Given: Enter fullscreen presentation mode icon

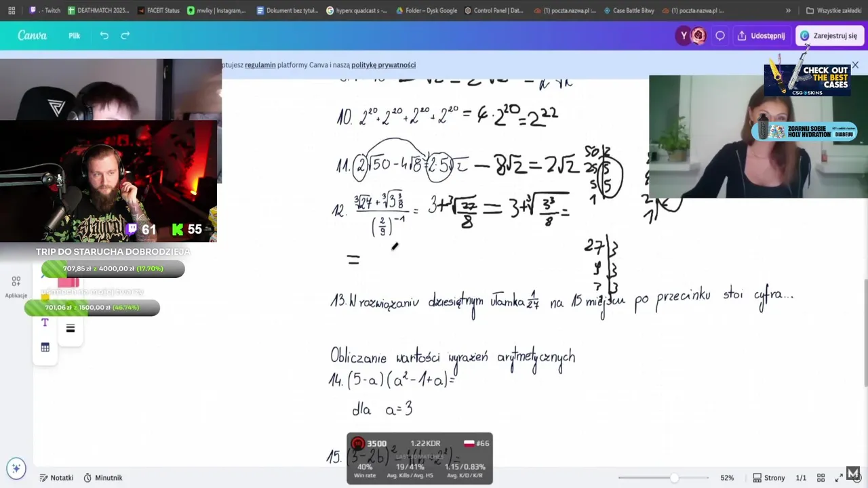Looking at the screenshot, I should pos(838,478).
